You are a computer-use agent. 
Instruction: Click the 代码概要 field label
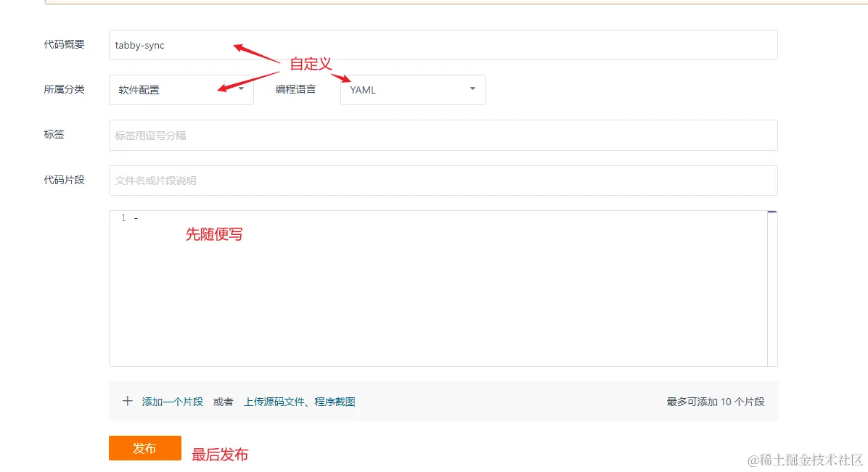[x=64, y=44]
